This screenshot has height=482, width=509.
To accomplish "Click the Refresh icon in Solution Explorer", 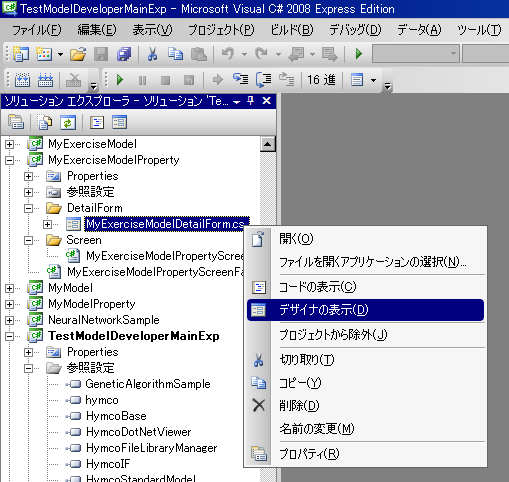I will coord(68,122).
